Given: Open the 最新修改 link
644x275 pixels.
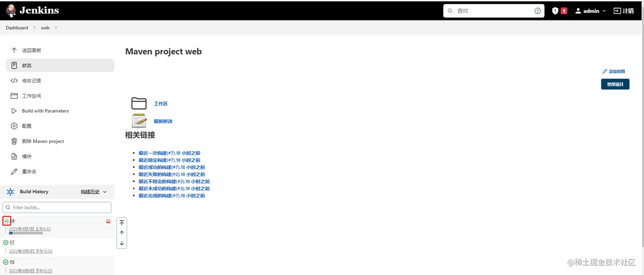Looking at the screenshot, I should tap(163, 121).
